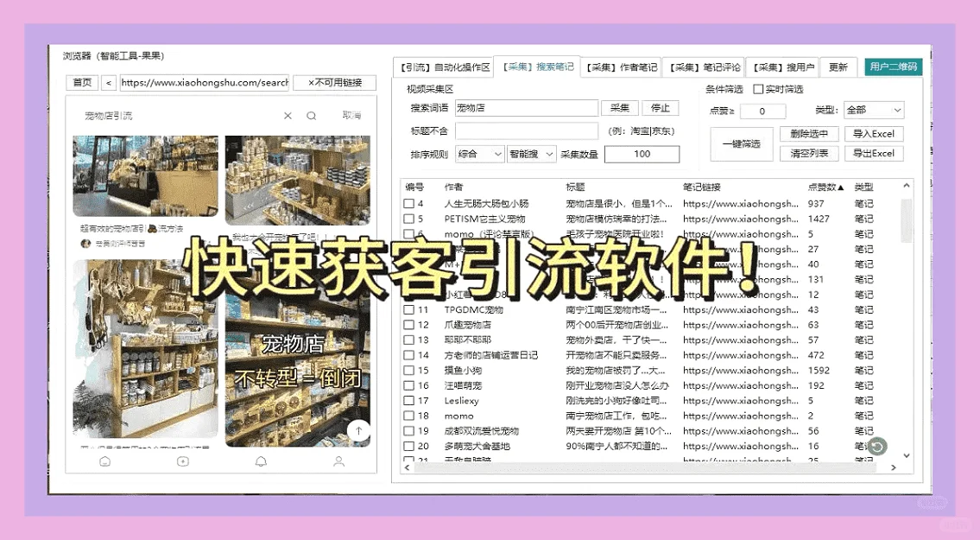Check the row for 摸鱼小狗
The width and height of the screenshot is (980, 540).
(410, 370)
